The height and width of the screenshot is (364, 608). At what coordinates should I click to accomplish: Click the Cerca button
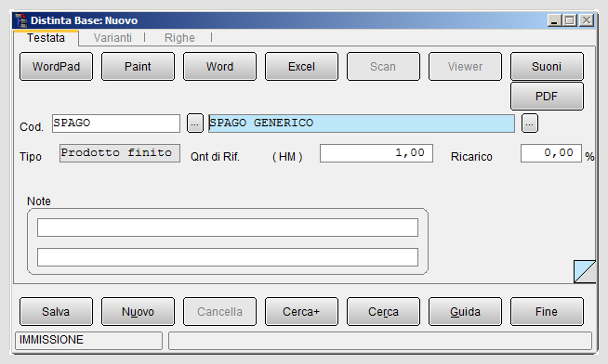tap(384, 311)
